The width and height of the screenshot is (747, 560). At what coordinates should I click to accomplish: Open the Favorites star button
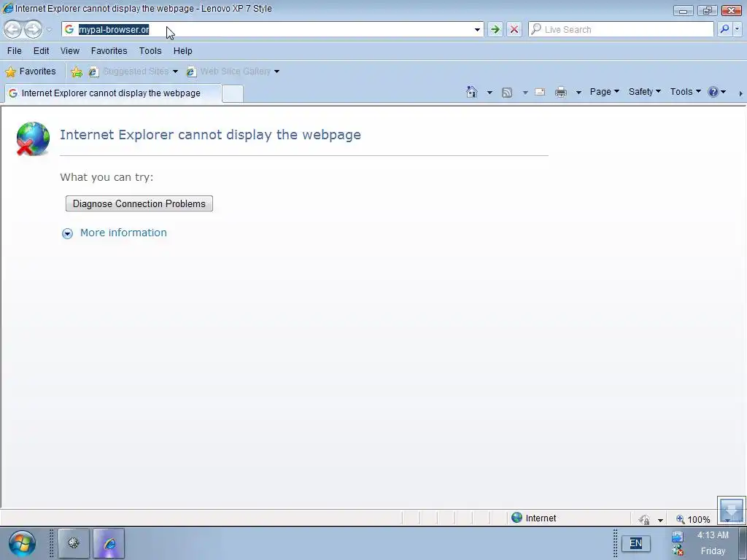click(x=31, y=71)
